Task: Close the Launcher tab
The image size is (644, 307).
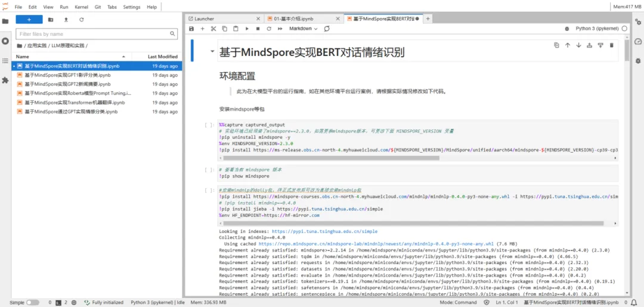Action: tap(258, 18)
